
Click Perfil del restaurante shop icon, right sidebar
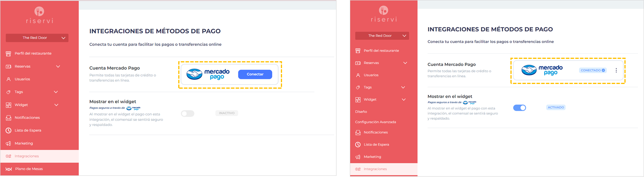click(x=358, y=51)
